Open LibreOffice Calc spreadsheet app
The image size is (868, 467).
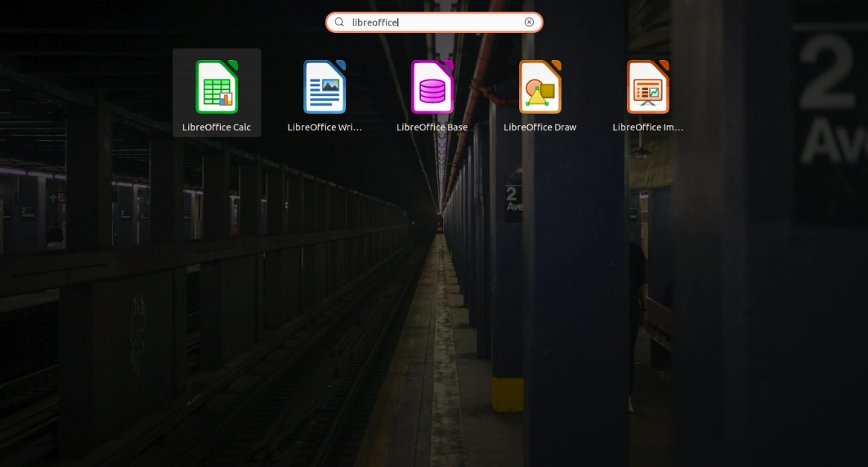(216, 92)
